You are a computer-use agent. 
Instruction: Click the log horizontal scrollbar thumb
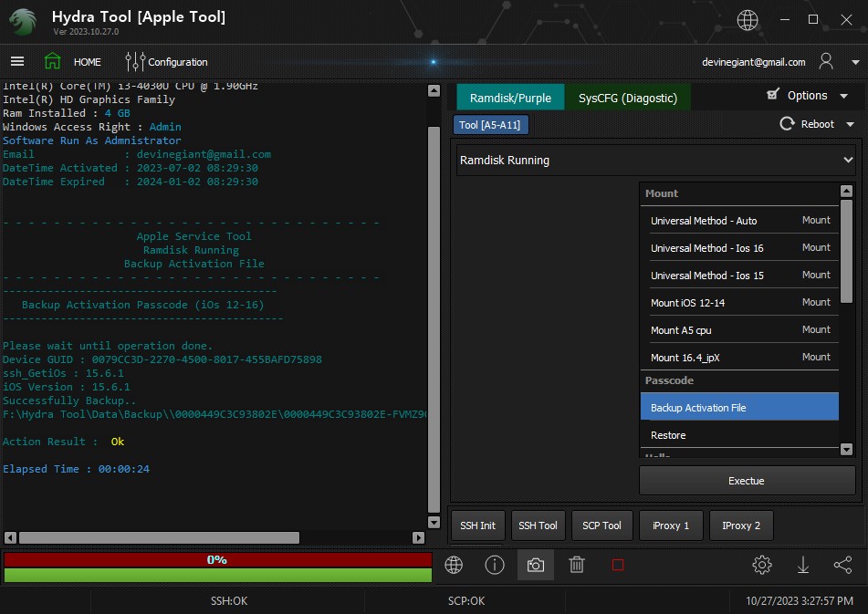coord(160,537)
